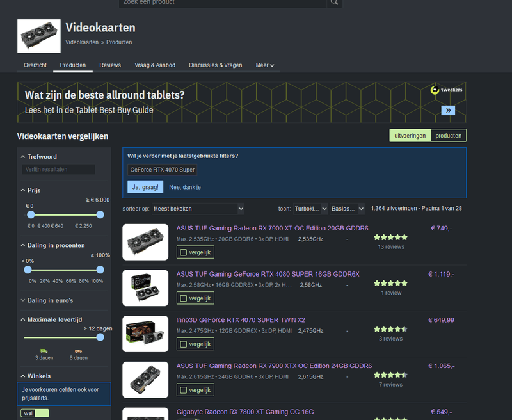Open ASUS TUF RTX 4080 SUPER thumbnail

click(145, 288)
